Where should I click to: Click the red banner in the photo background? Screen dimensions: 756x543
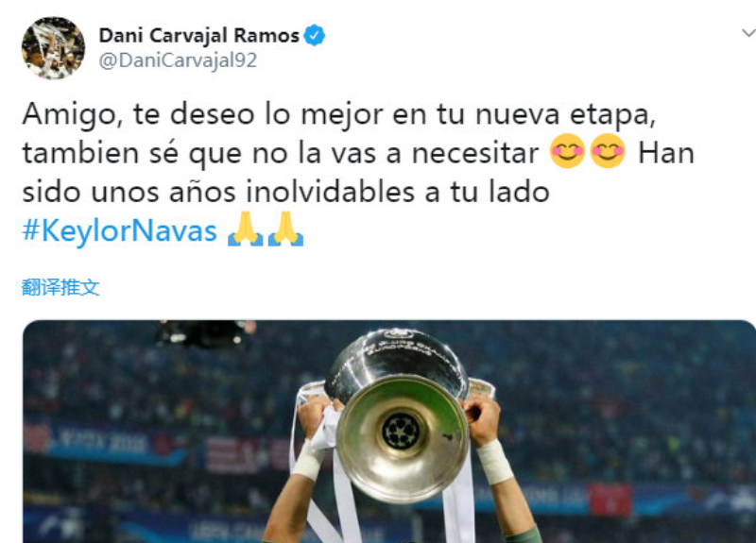click(610, 501)
